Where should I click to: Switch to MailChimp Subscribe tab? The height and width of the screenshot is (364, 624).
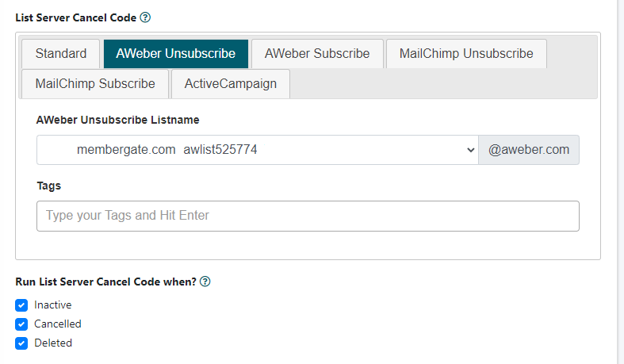(x=94, y=84)
